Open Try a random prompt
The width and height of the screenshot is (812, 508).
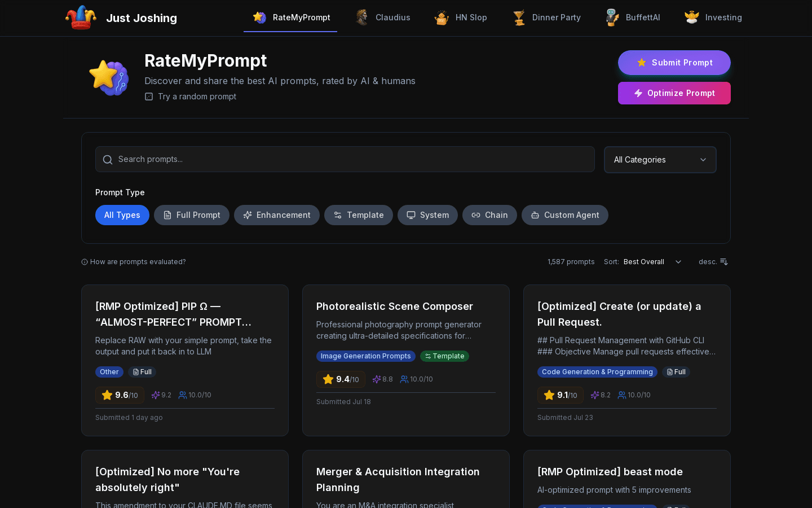[190, 97]
